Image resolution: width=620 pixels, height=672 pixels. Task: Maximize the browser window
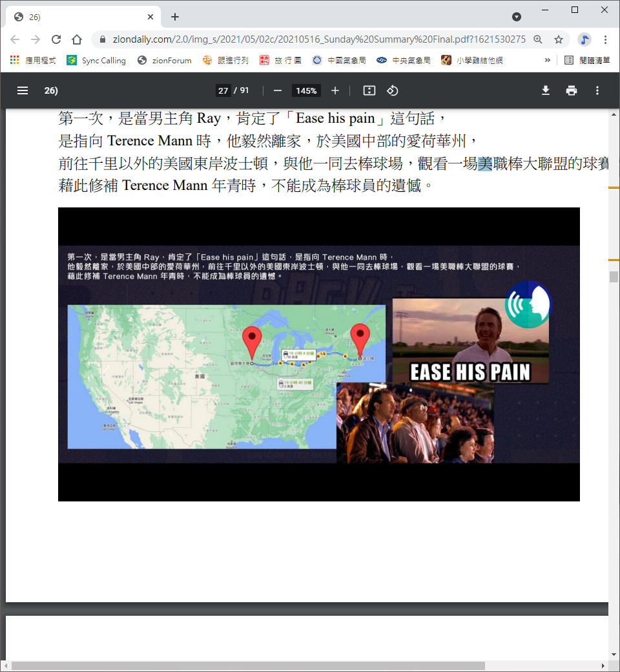point(575,10)
